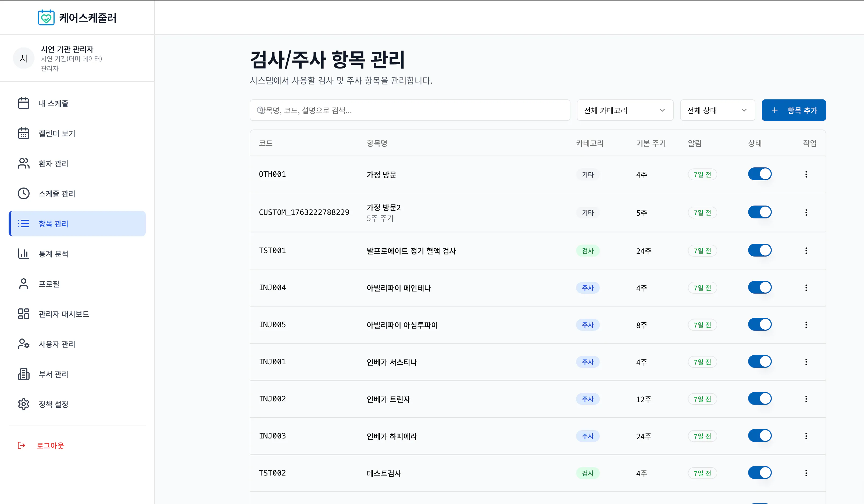Click 로그아웃 to sign out
Viewport: 864px width, 504px height.
(x=50, y=445)
